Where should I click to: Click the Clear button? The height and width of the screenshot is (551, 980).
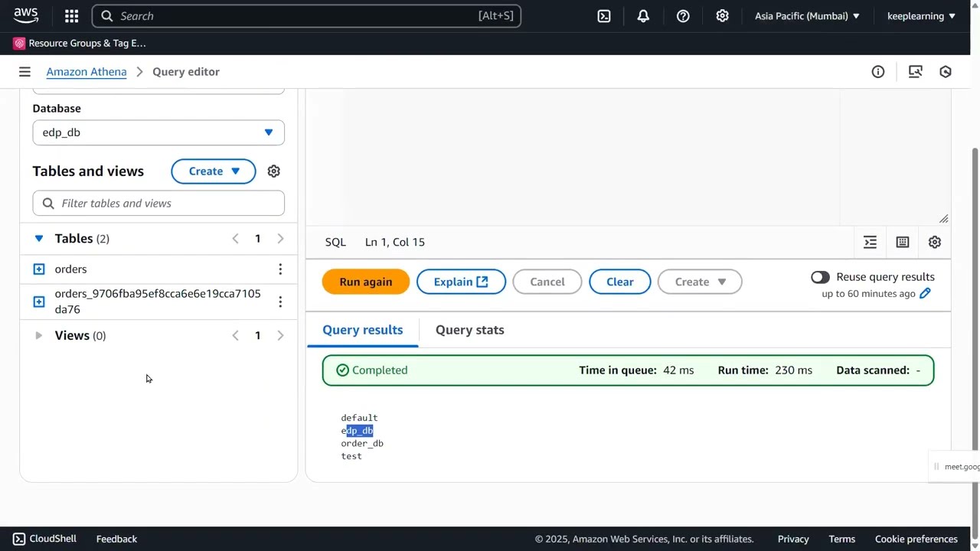pos(620,282)
